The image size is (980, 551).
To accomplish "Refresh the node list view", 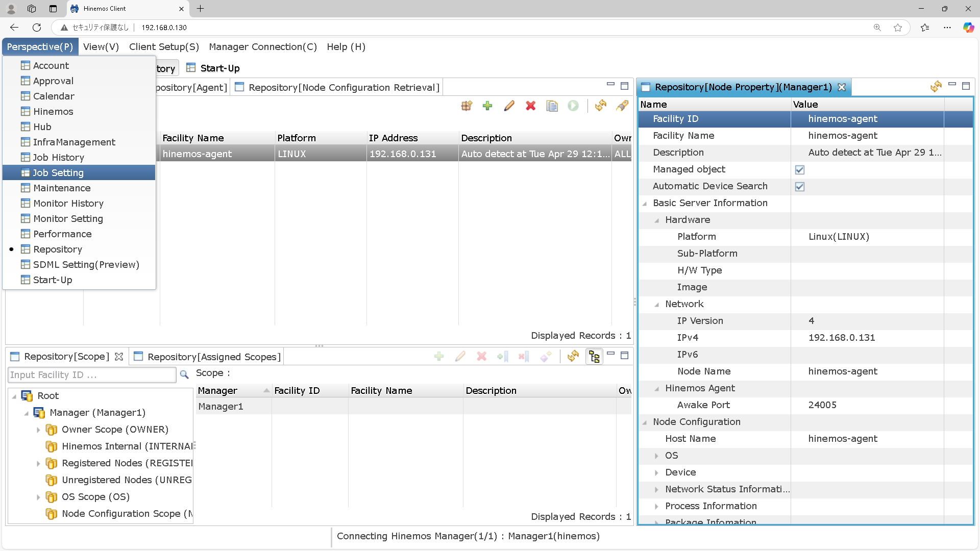I will 601,106.
